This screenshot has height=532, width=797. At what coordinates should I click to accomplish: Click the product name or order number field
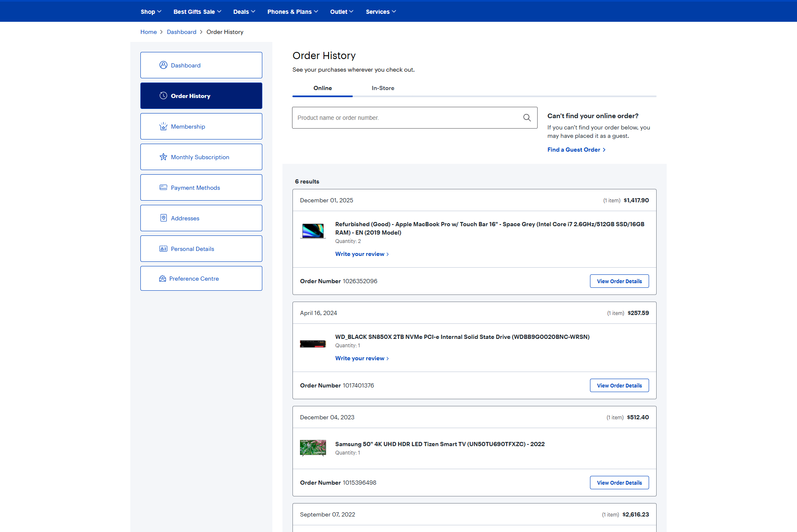pyautogui.click(x=406, y=118)
